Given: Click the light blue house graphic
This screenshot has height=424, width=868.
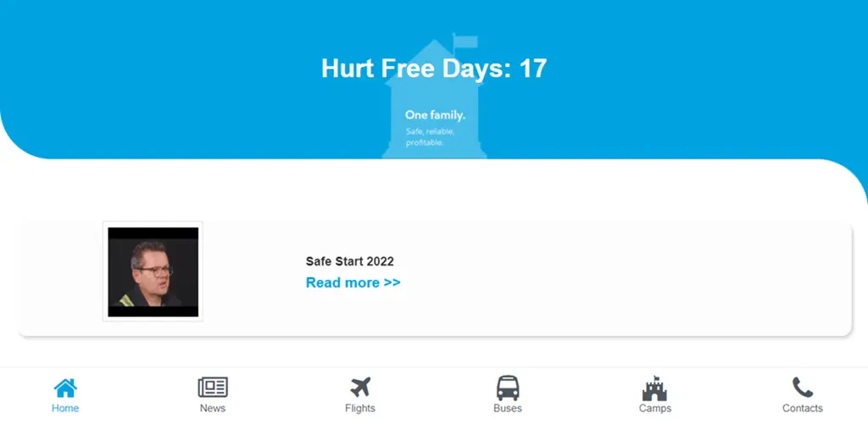Looking at the screenshot, I should coord(435,97).
